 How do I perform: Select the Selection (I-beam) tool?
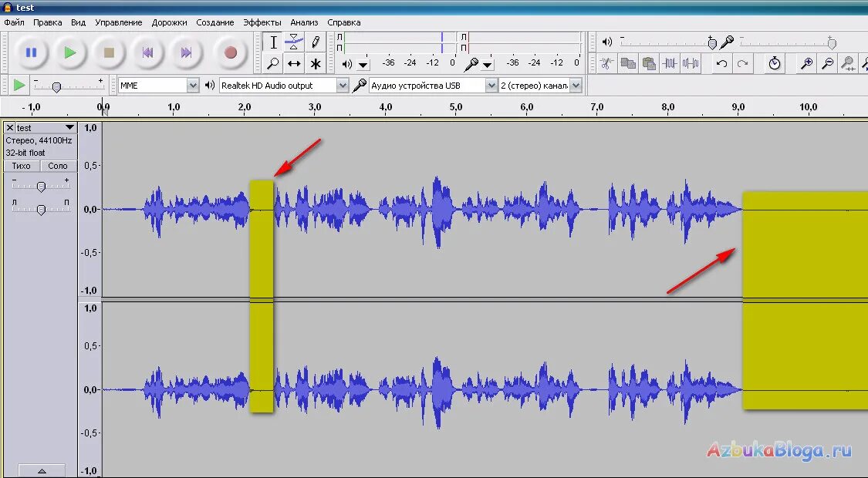pos(273,42)
